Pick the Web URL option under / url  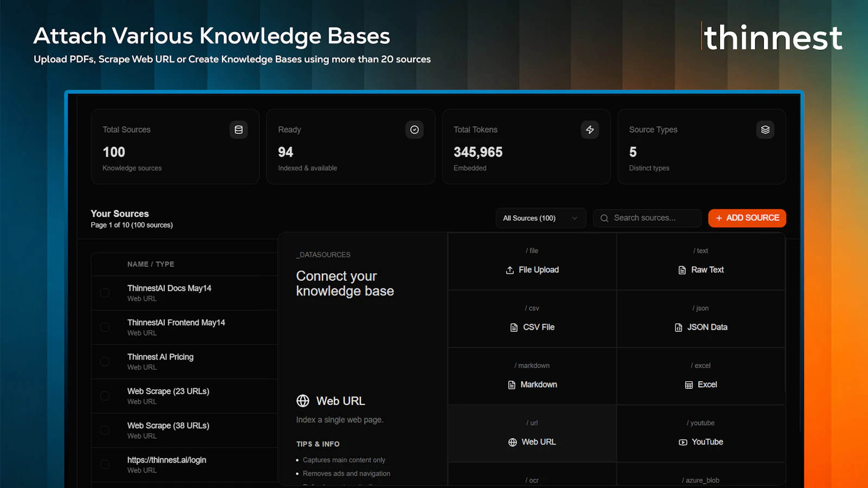[532, 434]
